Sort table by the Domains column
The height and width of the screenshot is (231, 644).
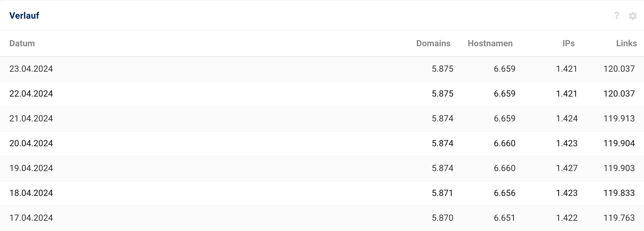433,43
